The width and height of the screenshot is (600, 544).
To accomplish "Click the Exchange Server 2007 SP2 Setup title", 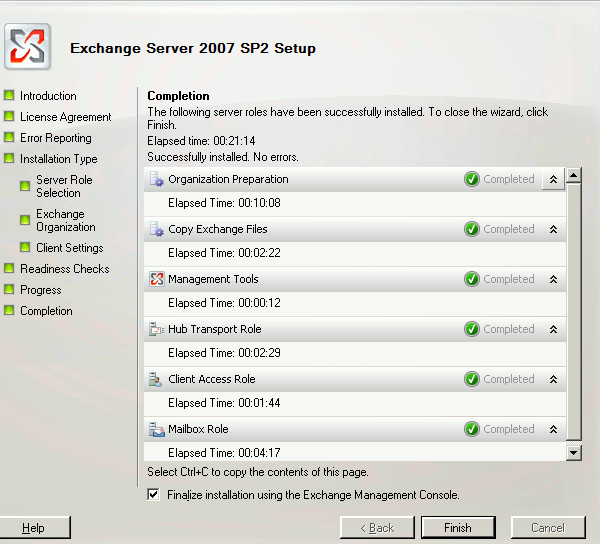I will 193,48.
